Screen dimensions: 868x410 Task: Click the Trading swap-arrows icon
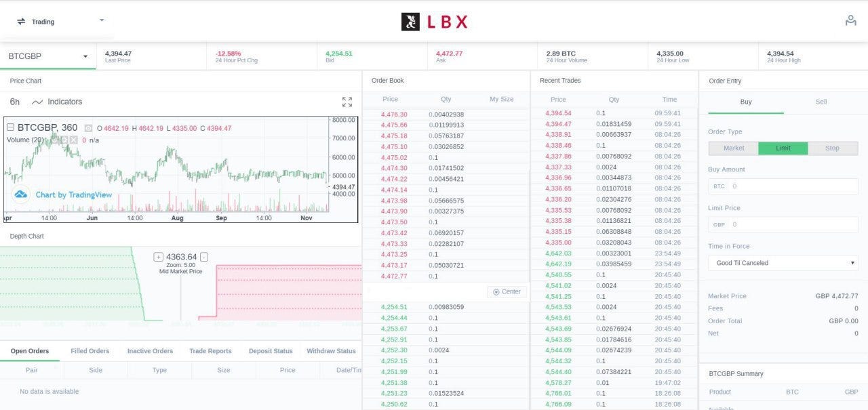[x=21, y=22]
